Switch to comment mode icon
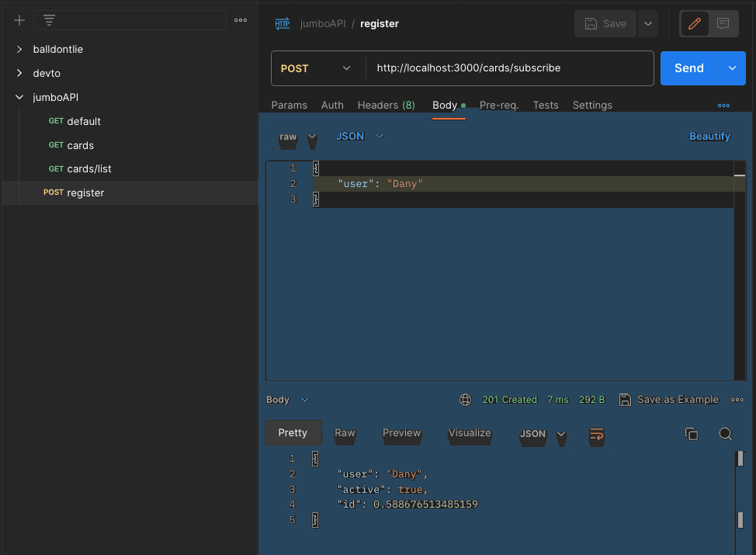The height and width of the screenshot is (555, 756). pyautogui.click(x=723, y=24)
